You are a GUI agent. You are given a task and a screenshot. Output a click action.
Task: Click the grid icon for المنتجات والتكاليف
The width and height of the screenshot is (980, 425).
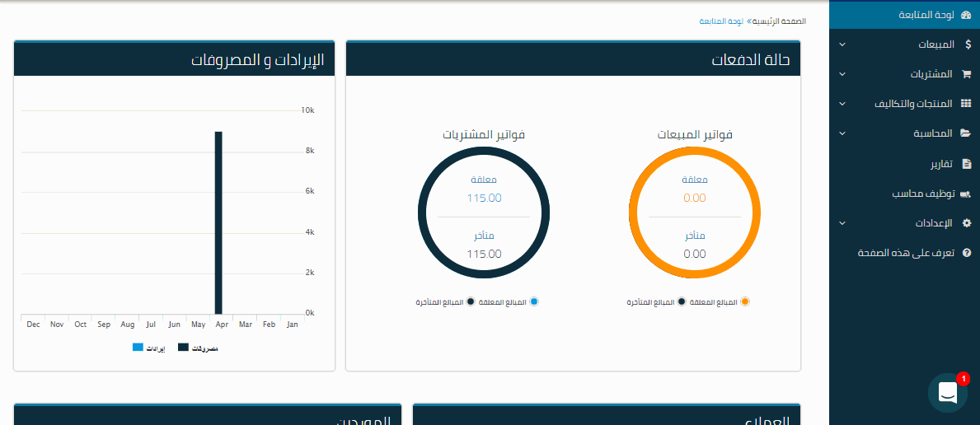pyautogui.click(x=966, y=104)
